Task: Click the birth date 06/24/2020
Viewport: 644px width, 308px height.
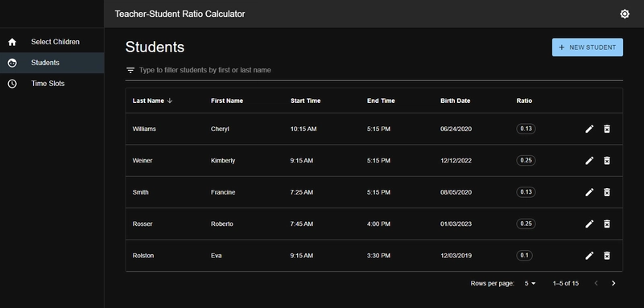Action: (456, 129)
